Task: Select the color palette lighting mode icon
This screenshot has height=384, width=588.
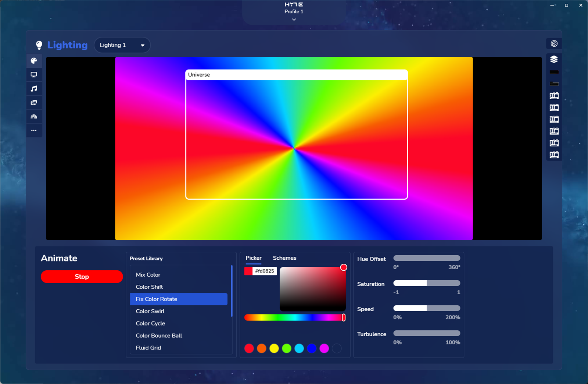Action: [34, 61]
